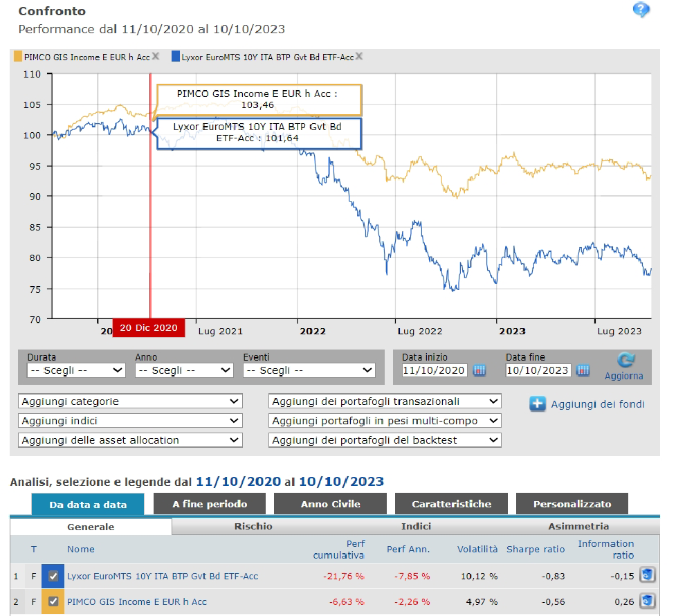Viewport: 676px width, 616px height.
Task: Open the Durata dropdown
Action: pos(76,370)
